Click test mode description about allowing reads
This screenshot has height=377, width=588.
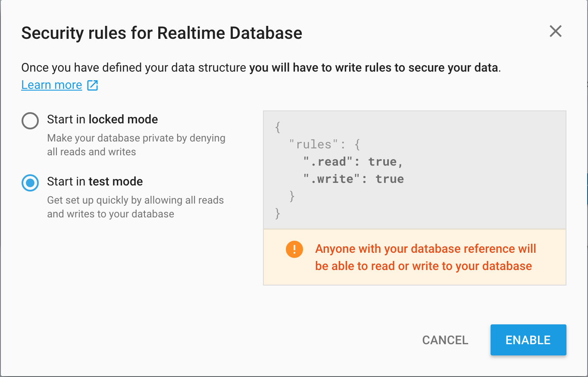135,207
